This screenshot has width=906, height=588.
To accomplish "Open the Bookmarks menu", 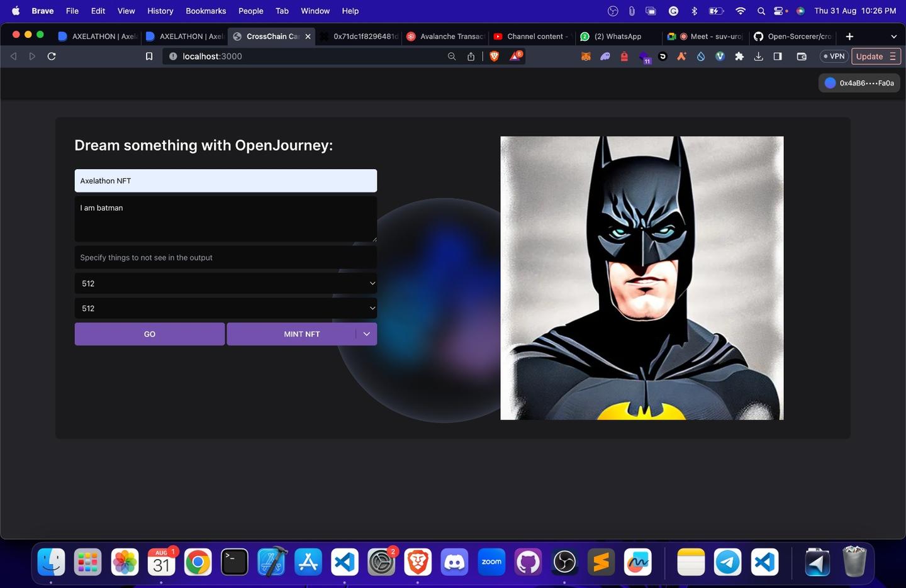I will point(206,11).
